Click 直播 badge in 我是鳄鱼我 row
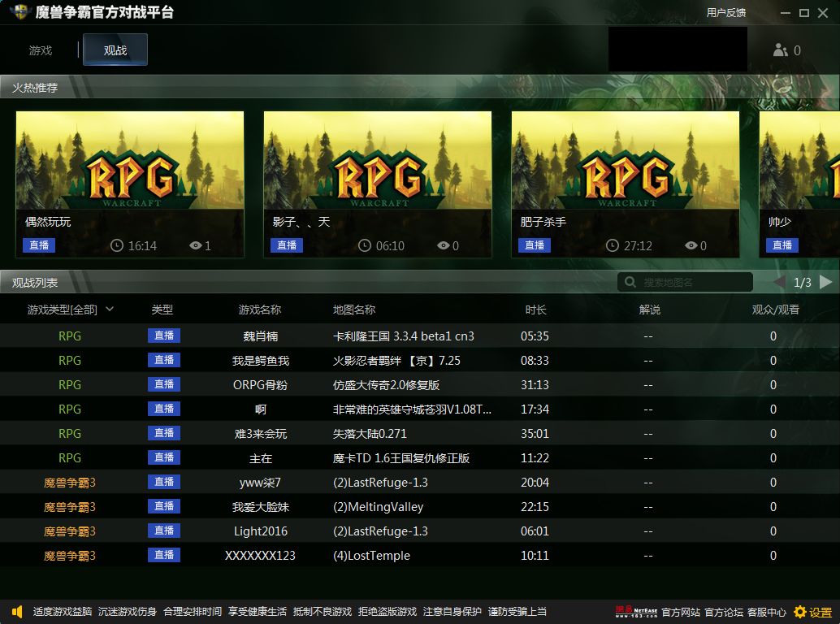Screen dimensions: 840x624 [164, 360]
